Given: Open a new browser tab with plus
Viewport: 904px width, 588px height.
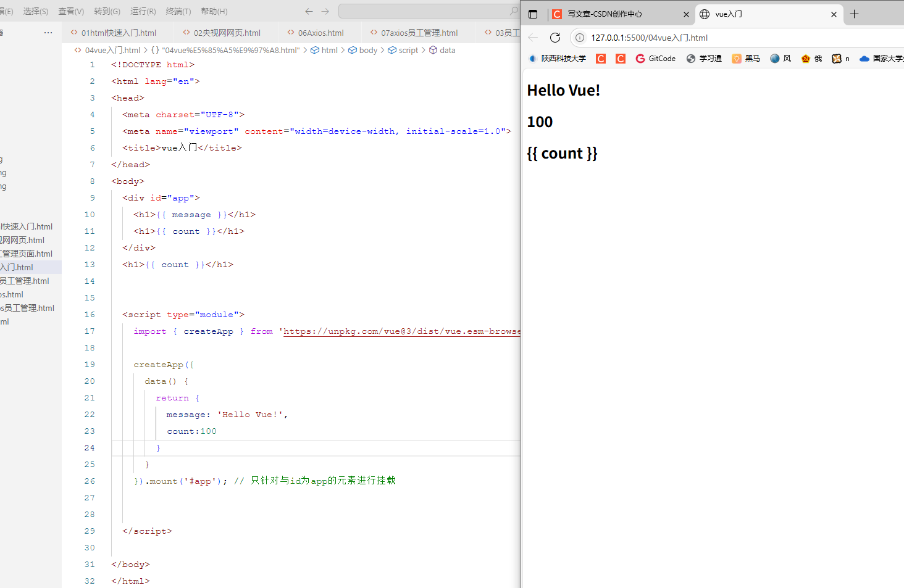Looking at the screenshot, I should 854,14.
